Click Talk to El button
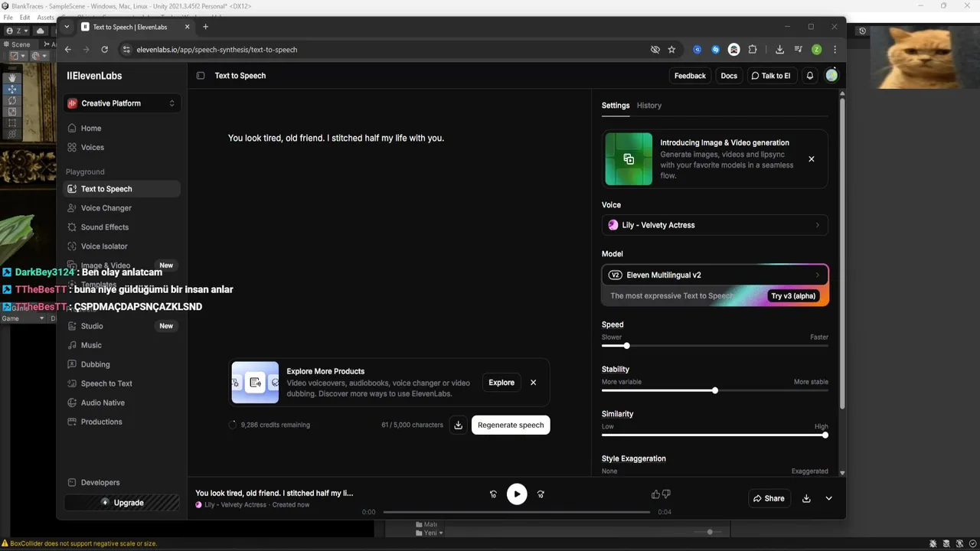980x551 pixels. (x=770, y=76)
